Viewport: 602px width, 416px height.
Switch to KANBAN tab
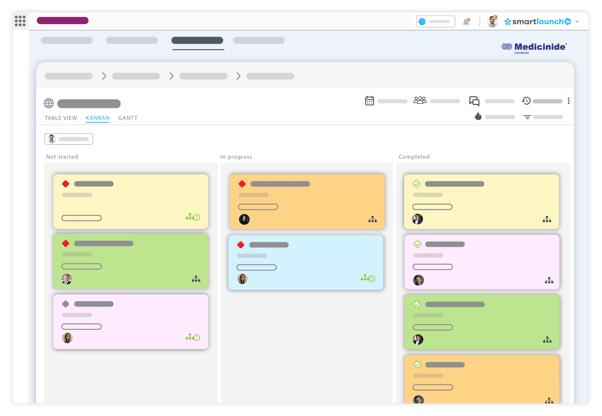[x=98, y=118]
